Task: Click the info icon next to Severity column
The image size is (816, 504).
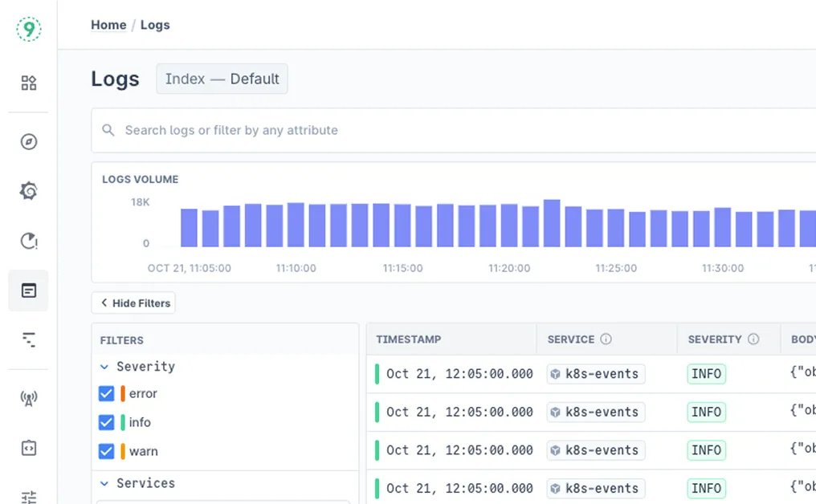Action: [753, 339]
